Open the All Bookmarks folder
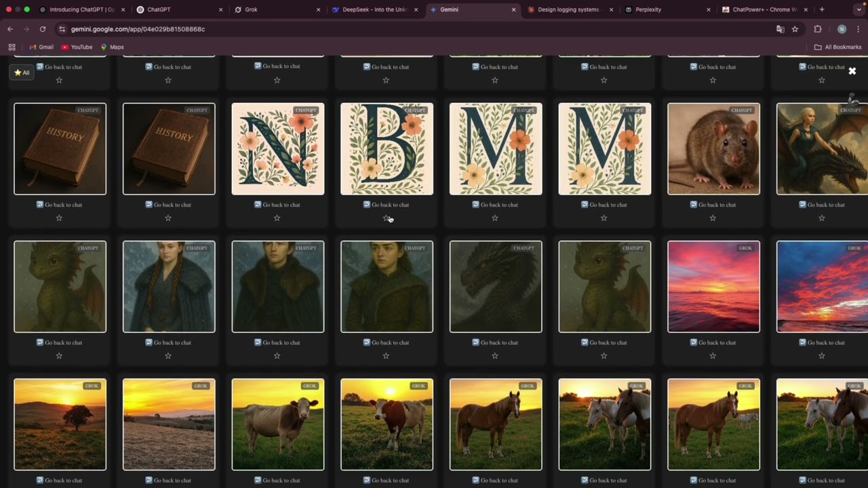868x488 pixels. point(837,47)
